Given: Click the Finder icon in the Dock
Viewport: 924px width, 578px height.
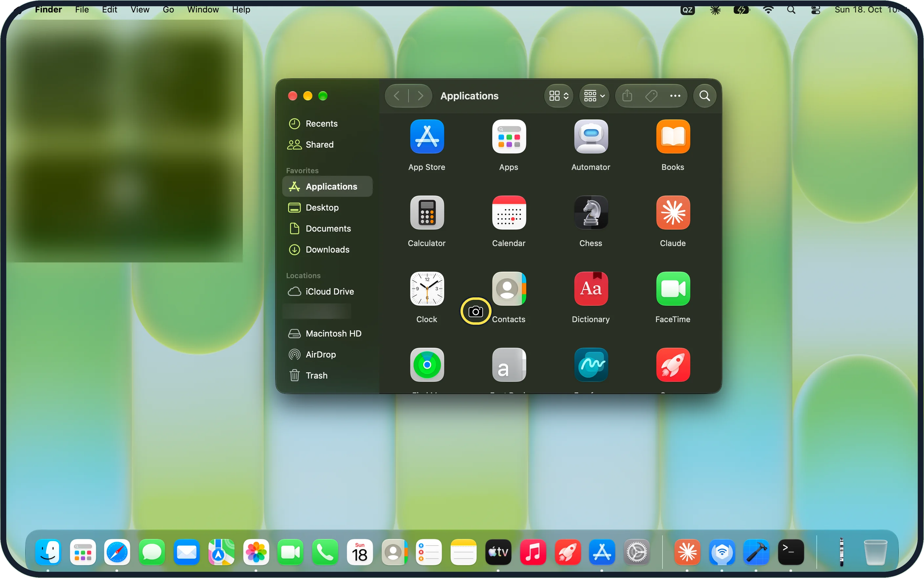Looking at the screenshot, I should pyautogui.click(x=48, y=552).
